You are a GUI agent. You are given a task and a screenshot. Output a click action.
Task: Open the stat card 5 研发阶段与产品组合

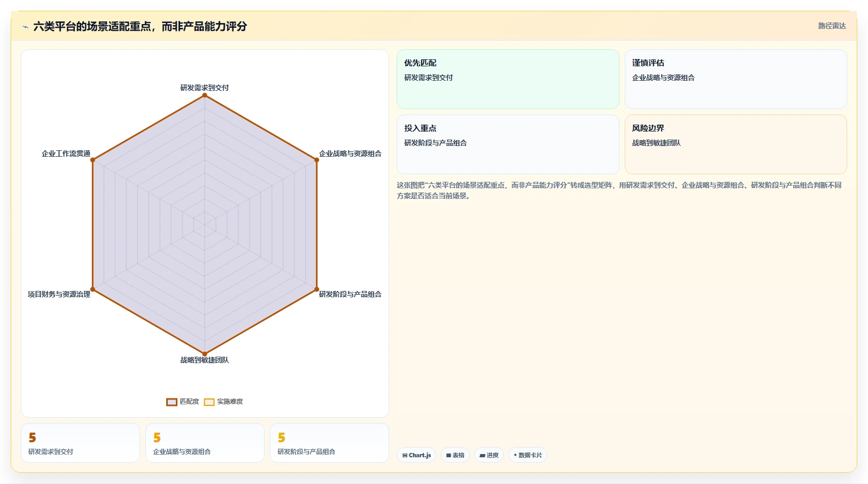coord(329,443)
